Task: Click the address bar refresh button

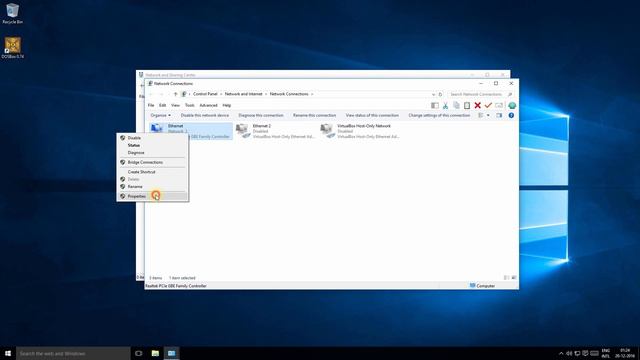Action: pyautogui.click(x=440, y=94)
